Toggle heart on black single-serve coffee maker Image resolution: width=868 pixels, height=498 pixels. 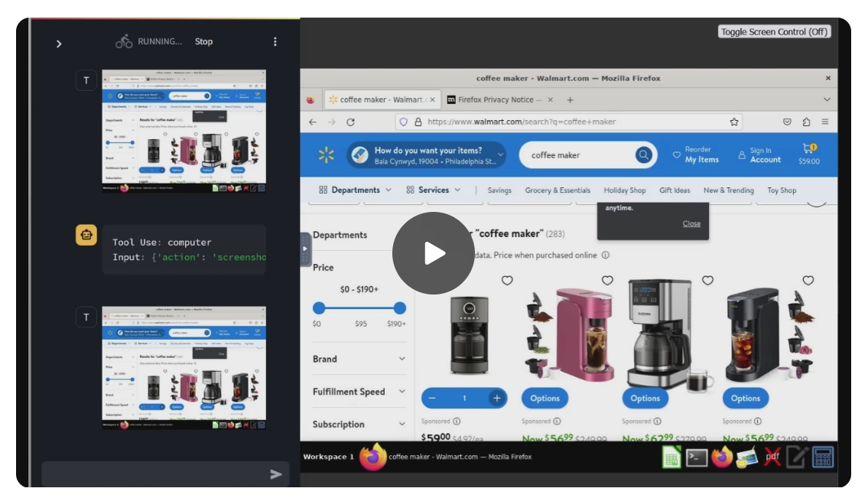click(808, 281)
